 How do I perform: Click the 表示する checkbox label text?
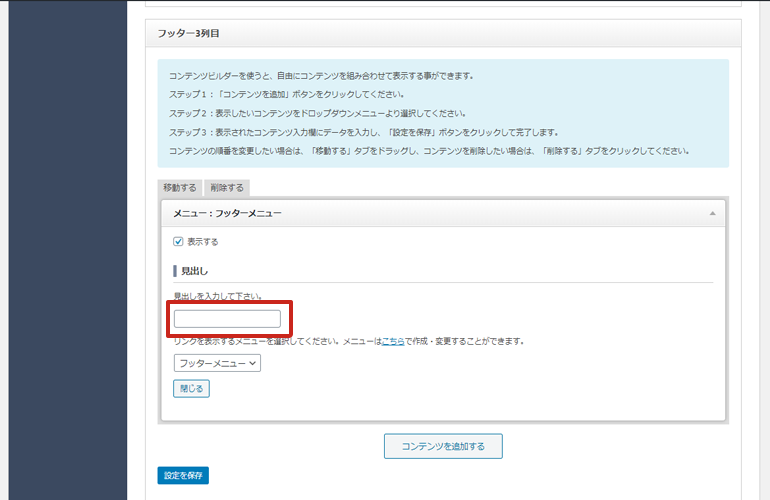(x=202, y=241)
